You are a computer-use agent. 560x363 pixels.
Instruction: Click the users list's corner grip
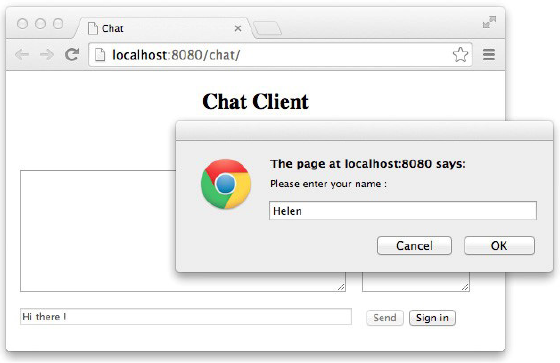tap(465, 287)
